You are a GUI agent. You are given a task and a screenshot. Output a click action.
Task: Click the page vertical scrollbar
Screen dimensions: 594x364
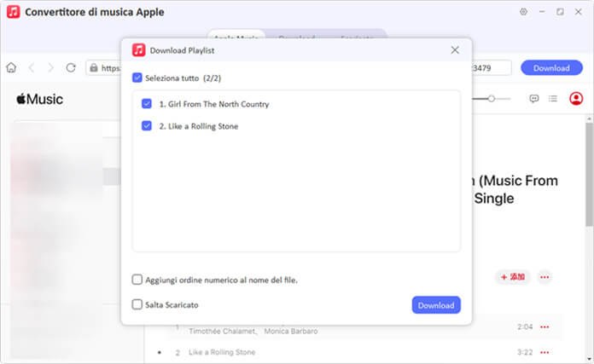click(589, 174)
